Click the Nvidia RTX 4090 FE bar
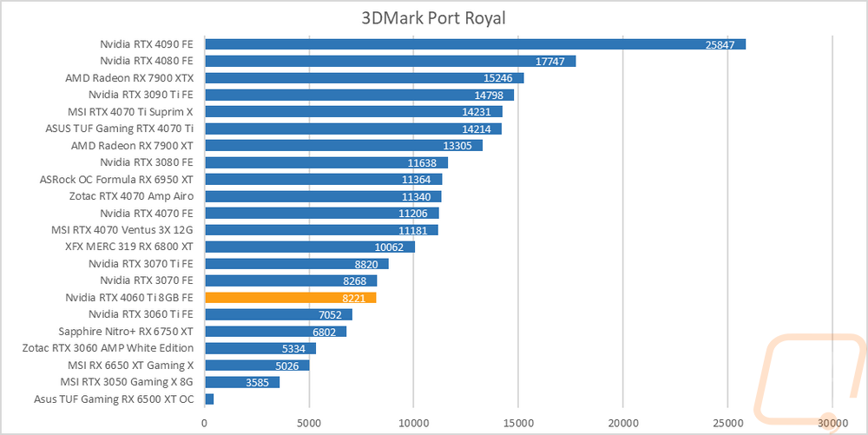868x435 pixels. tap(476, 44)
